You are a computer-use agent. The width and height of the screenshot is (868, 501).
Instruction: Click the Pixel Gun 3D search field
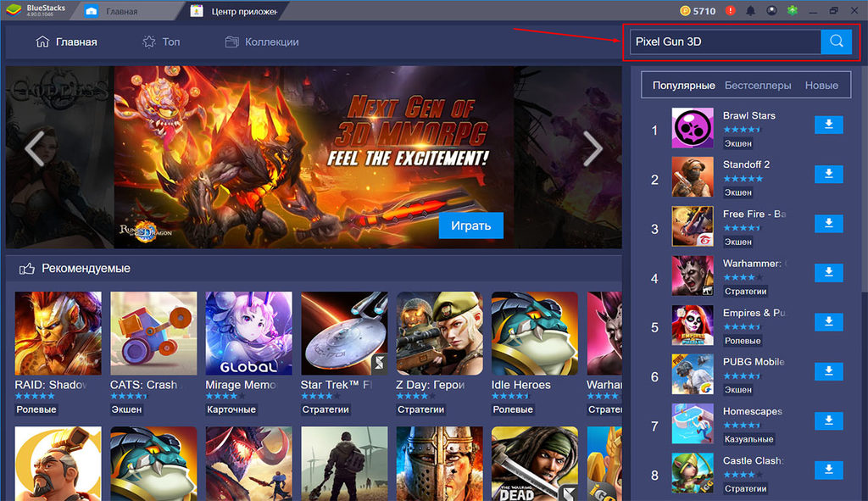[726, 42]
